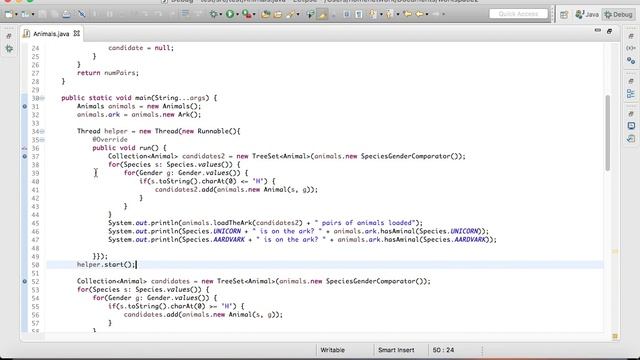Click the Open Perspective icon
Viewport: 640px width, 360px height.
(x=564, y=15)
